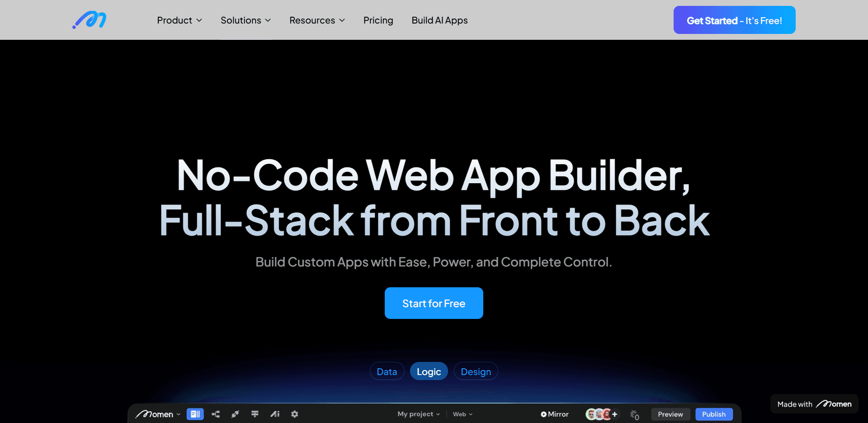Click the debug bug icon with zero count
868x423 pixels.
[x=634, y=414]
